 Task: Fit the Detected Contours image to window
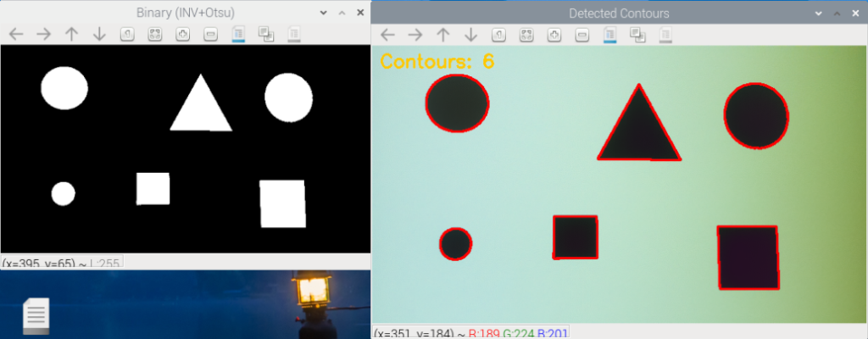pos(526,35)
